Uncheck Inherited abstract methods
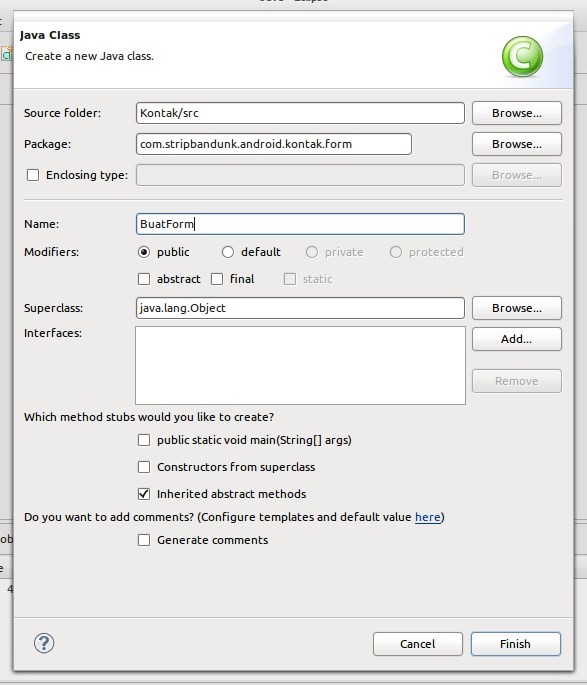587x685 pixels. (x=144, y=494)
